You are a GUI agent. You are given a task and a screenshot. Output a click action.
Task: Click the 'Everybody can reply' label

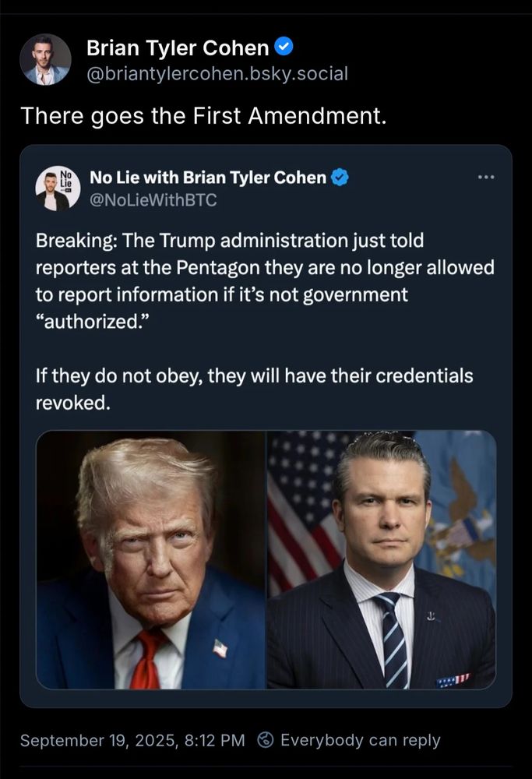(x=361, y=740)
